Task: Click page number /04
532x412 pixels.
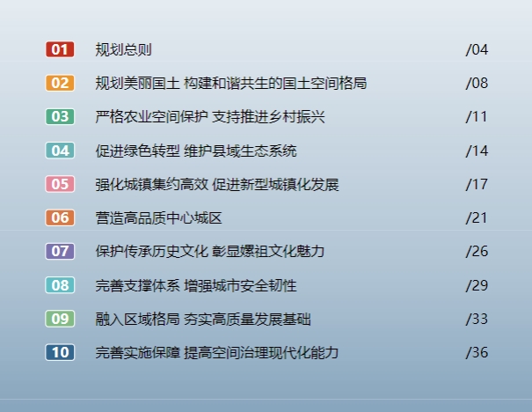Action: pyautogui.click(x=477, y=49)
